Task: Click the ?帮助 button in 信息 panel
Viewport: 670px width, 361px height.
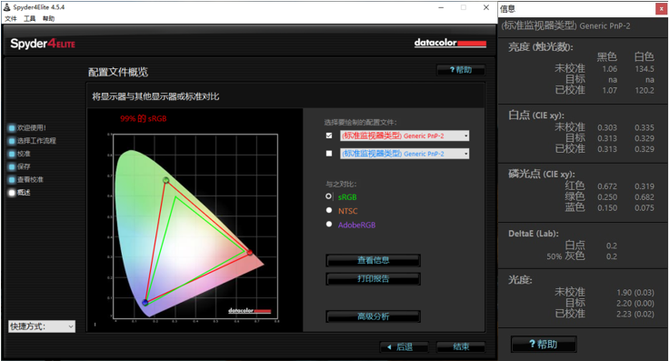Action: point(544,344)
